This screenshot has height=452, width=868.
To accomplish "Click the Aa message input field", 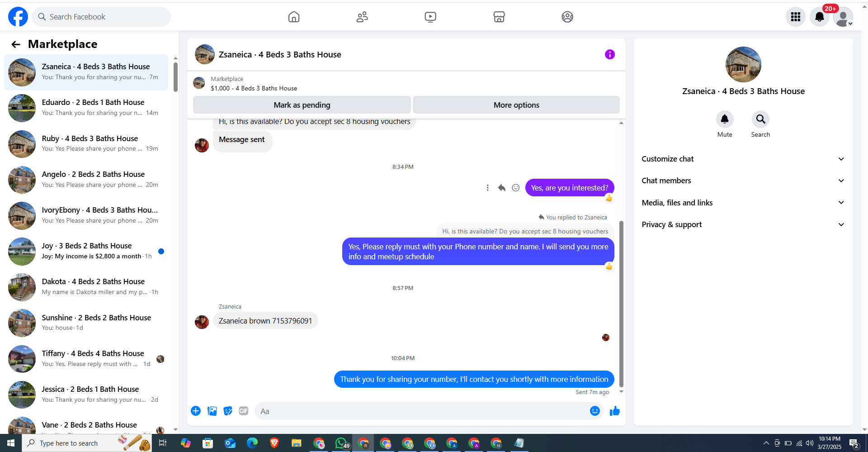I will pyautogui.click(x=423, y=411).
